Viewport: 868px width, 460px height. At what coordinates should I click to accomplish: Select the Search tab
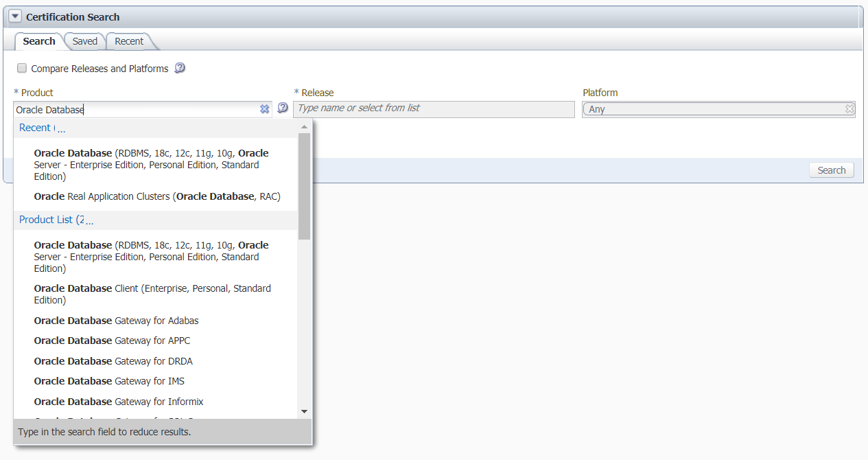point(39,41)
